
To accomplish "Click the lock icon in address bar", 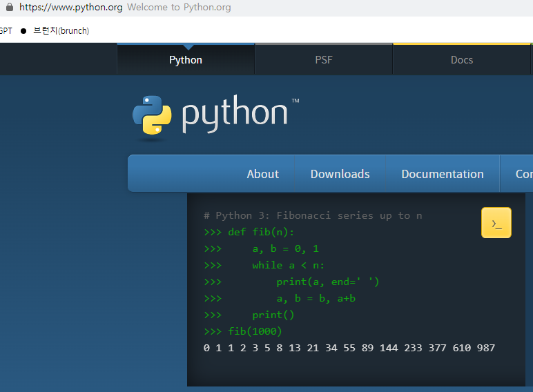I will pos(10,7).
